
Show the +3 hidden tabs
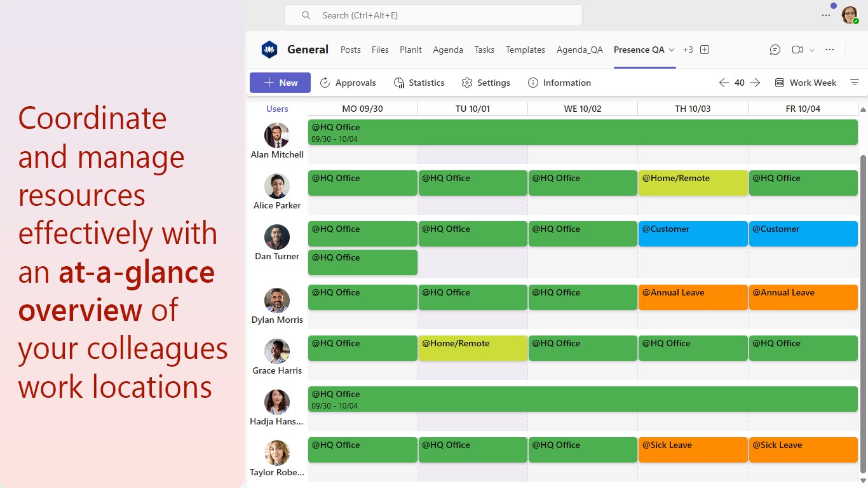[x=688, y=50]
